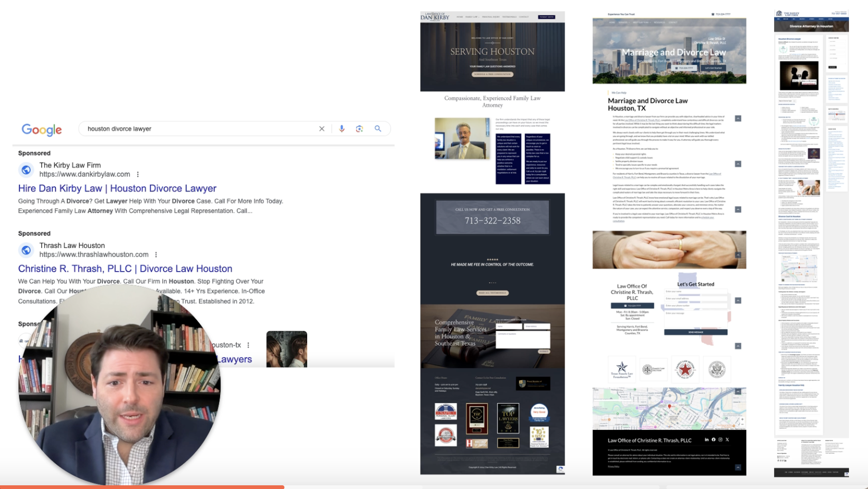This screenshot has height=489, width=868.
Task: Open the Christine R. Thrash, PLLC ad headline
Action: 125,269
